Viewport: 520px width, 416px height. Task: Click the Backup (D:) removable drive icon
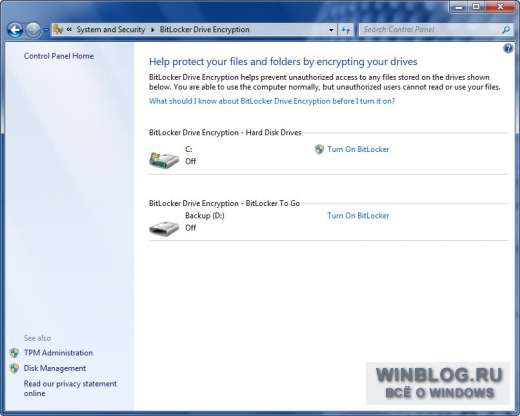tap(164, 229)
